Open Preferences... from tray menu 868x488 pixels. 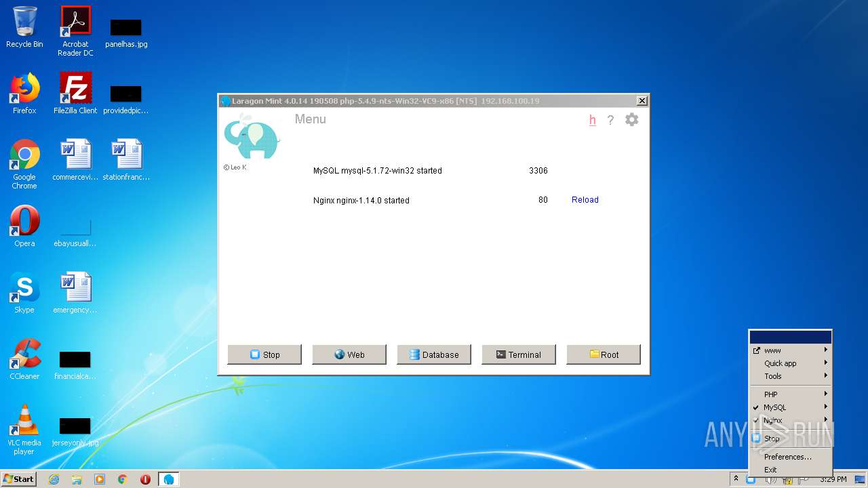(790, 457)
